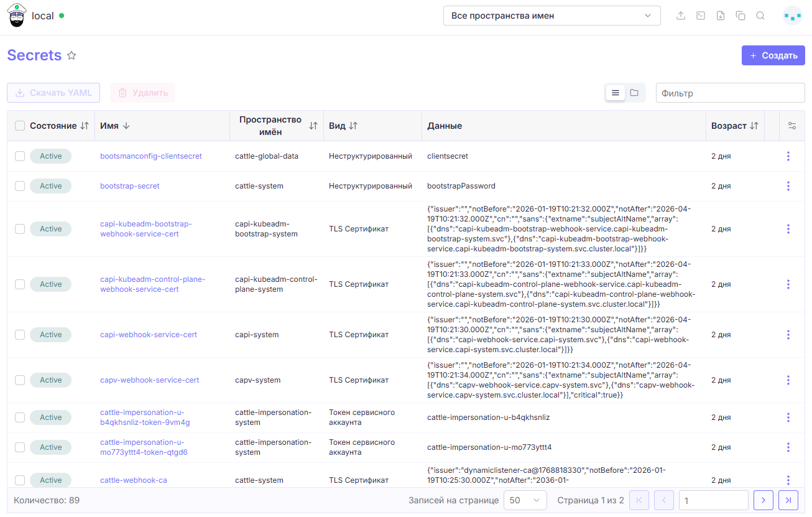Open row actions for bootsmanconfig-clientsecret
This screenshot has height=517, width=812.
tap(788, 156)
